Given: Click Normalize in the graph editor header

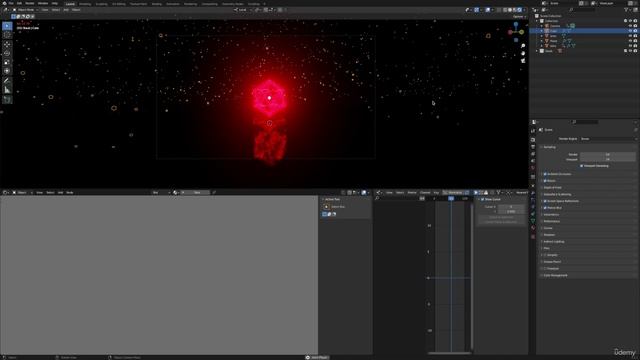Looking at the screenshot, I should (455, 193).
